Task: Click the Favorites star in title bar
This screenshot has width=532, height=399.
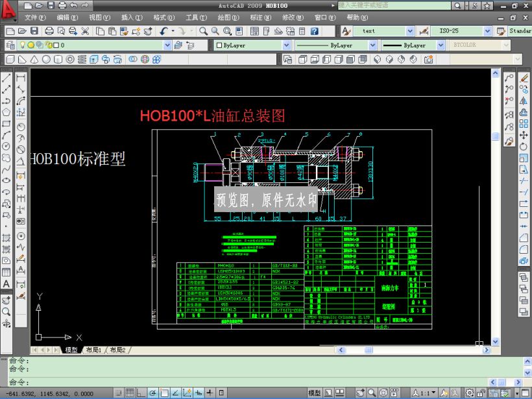Action: click(x=487, y=5)
